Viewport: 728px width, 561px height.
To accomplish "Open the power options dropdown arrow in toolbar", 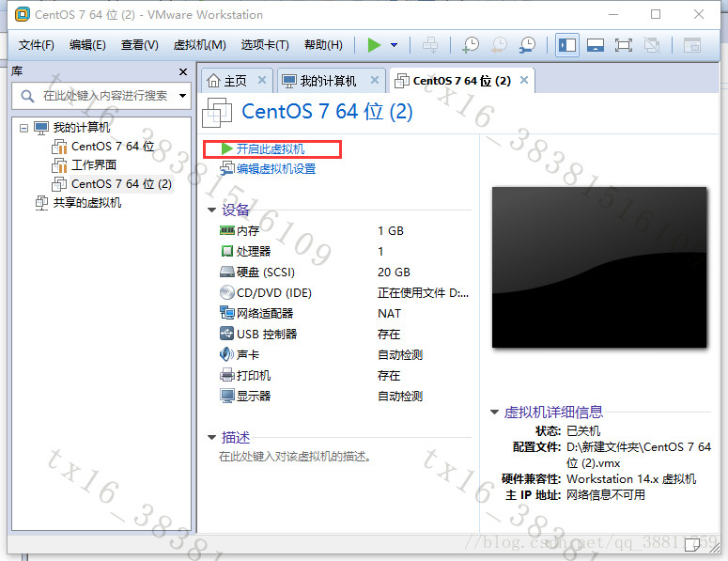I will click(395, 45).
